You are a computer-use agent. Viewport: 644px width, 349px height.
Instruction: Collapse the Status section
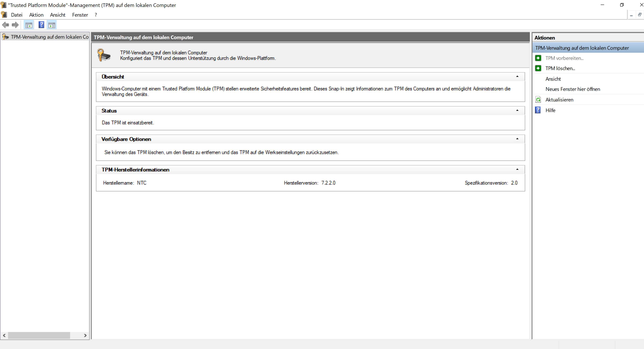517,110
